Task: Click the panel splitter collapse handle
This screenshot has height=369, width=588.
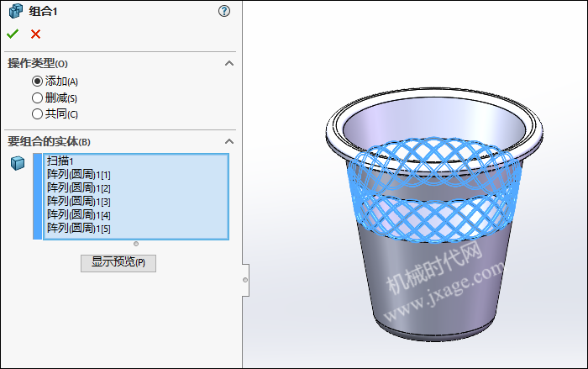Action: click(x=245, y=280)
